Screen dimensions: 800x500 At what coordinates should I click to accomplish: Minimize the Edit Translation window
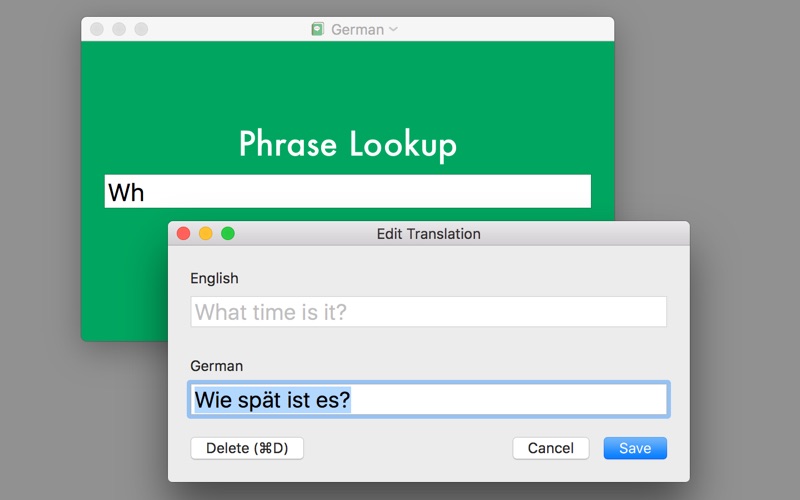(x=206, y=234)
